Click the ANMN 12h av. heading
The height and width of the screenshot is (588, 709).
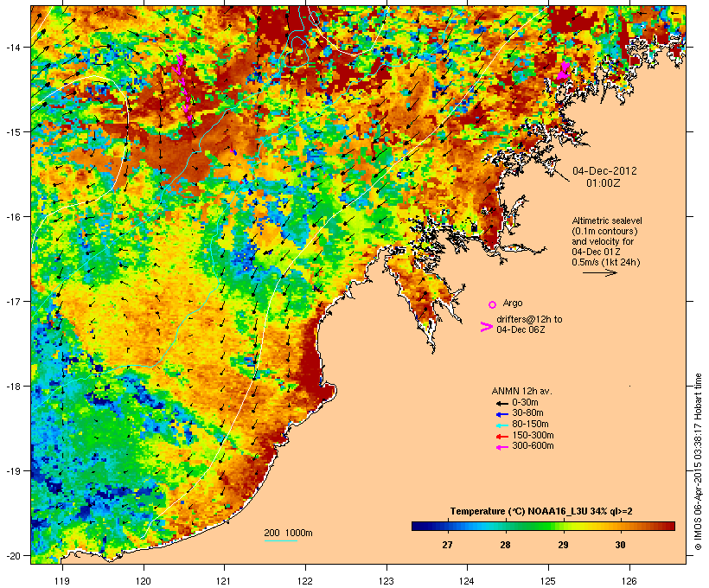521,391
